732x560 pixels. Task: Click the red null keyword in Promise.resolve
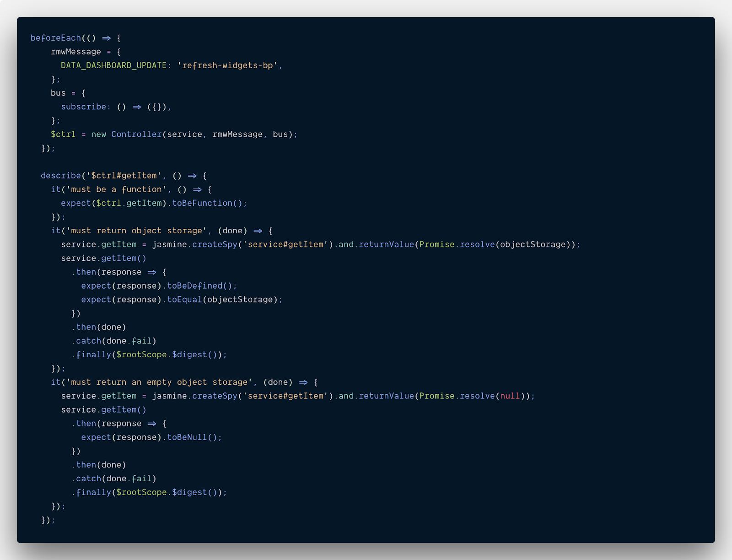click(x=510, y=396)
